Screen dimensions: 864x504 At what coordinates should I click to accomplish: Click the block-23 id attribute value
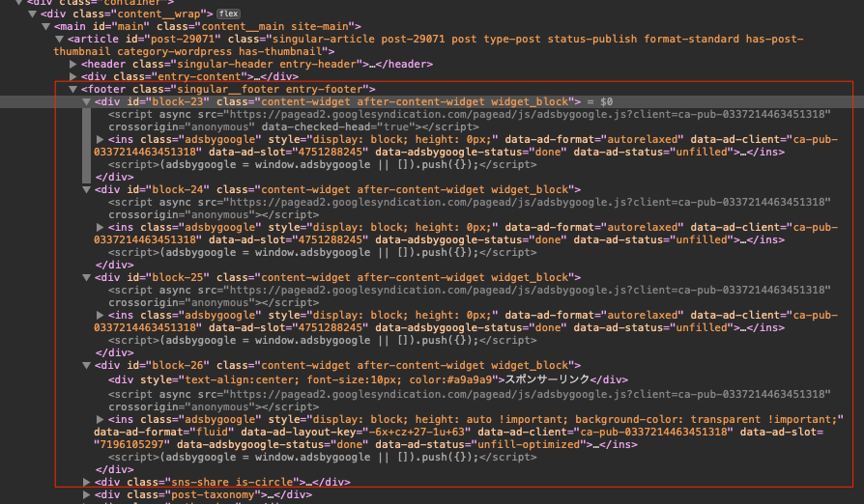178,101
